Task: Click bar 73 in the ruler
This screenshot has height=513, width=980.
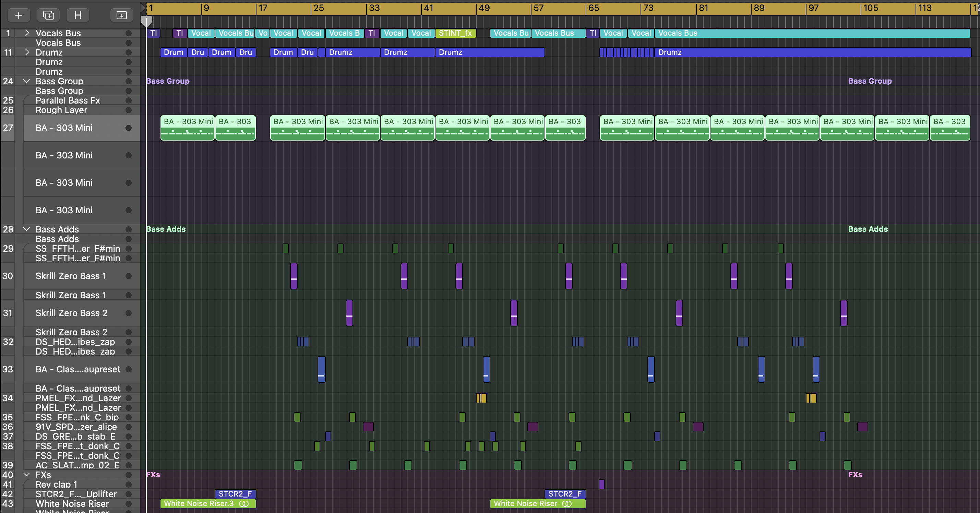Action: click(x=648, y=8)
